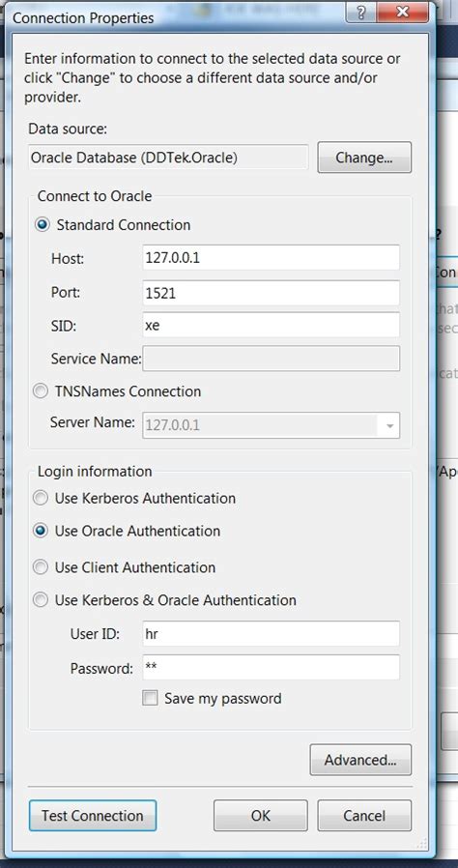Choose Use Kerberos & Oracle Authentication
The image size is (458, 868).
(x=41, y=600)
